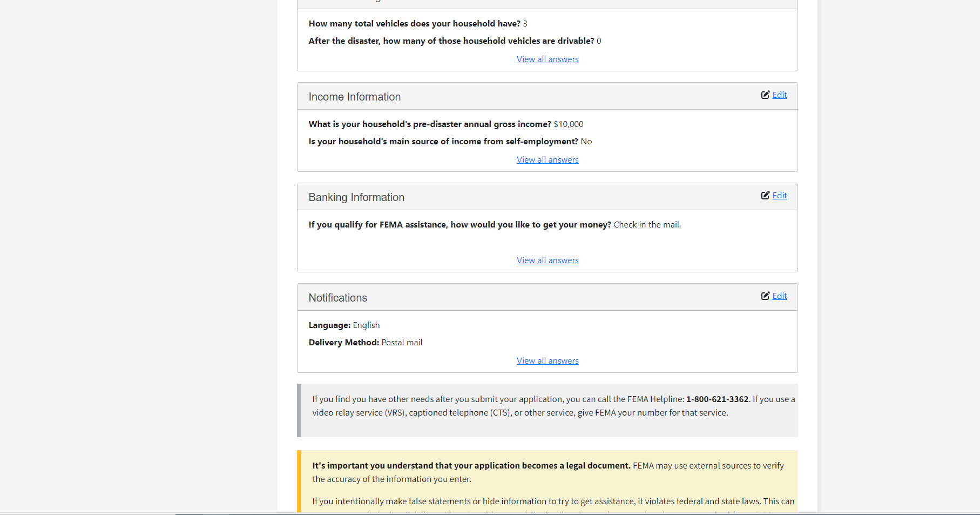
Task: Click the pencil icon in Income Information header
Action: click(x=765, y=95)
